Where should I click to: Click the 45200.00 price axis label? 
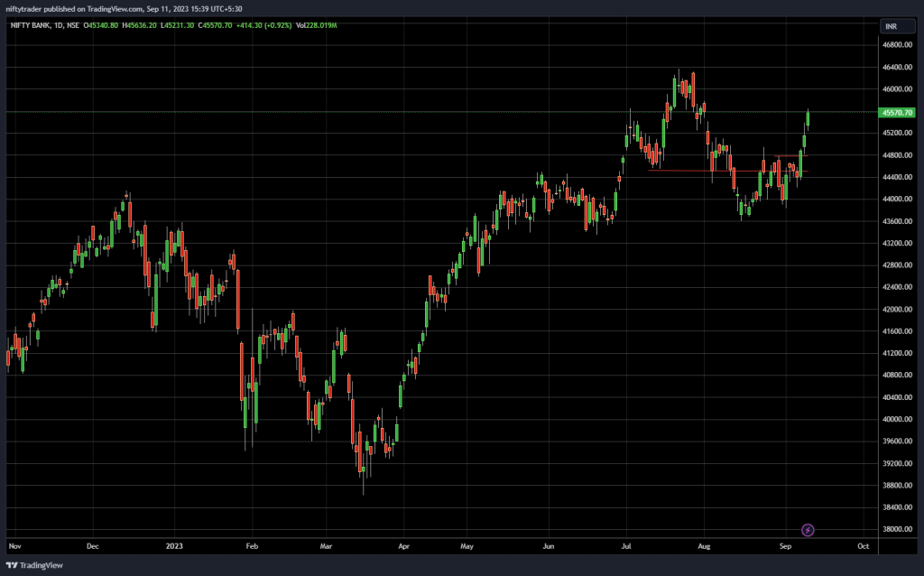(x=897, y=134)
